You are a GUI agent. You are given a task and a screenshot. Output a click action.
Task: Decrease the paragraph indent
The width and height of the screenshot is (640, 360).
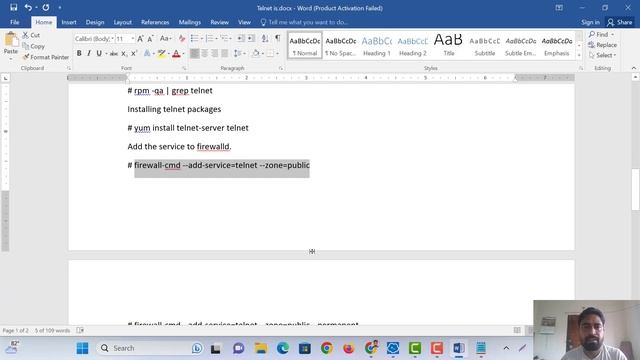(x=241, y=38)
